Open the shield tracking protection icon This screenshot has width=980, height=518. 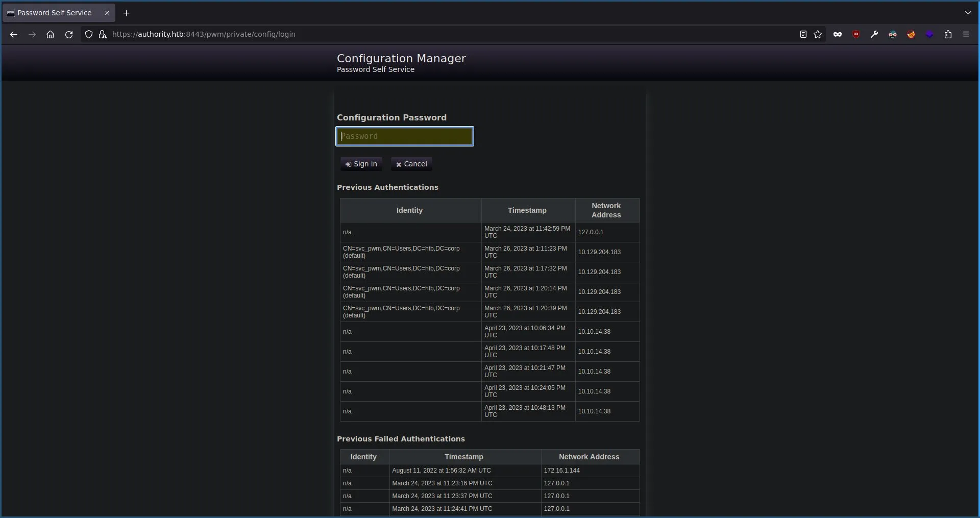tap(89, 34)
